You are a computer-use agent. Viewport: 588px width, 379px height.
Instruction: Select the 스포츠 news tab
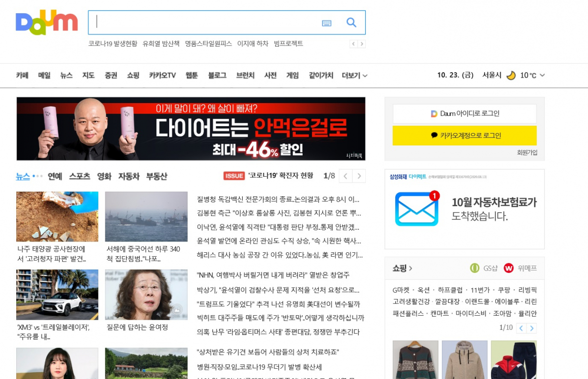click(x=80, y=175)
